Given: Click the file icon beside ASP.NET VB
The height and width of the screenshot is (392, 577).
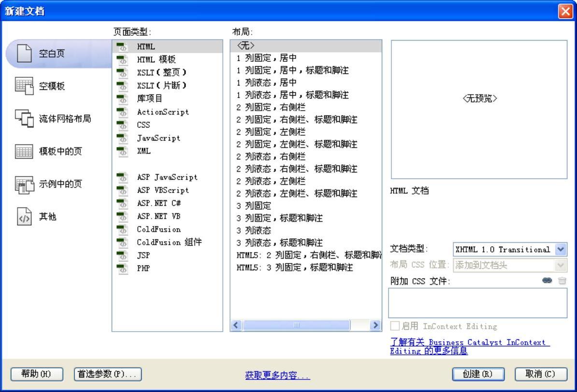Looking at the screenshot, I should 122,216.
